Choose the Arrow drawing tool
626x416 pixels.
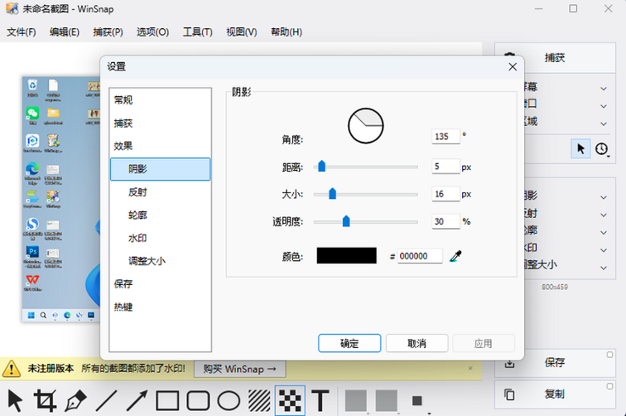click(x=136, y=401)
